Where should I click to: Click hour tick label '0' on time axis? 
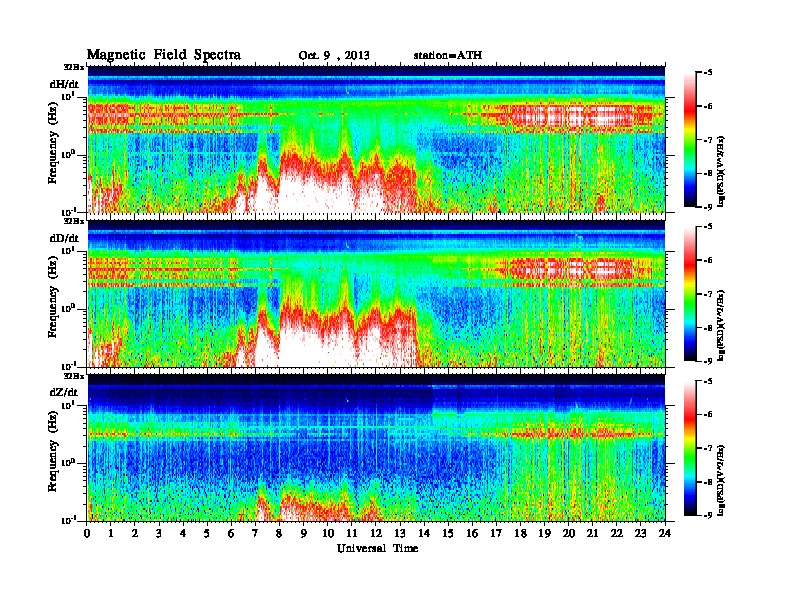[87, 533]
